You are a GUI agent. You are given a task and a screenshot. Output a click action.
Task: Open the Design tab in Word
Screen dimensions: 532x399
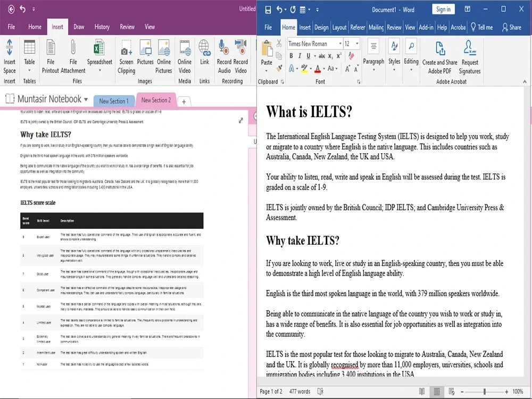pos(321,27)
